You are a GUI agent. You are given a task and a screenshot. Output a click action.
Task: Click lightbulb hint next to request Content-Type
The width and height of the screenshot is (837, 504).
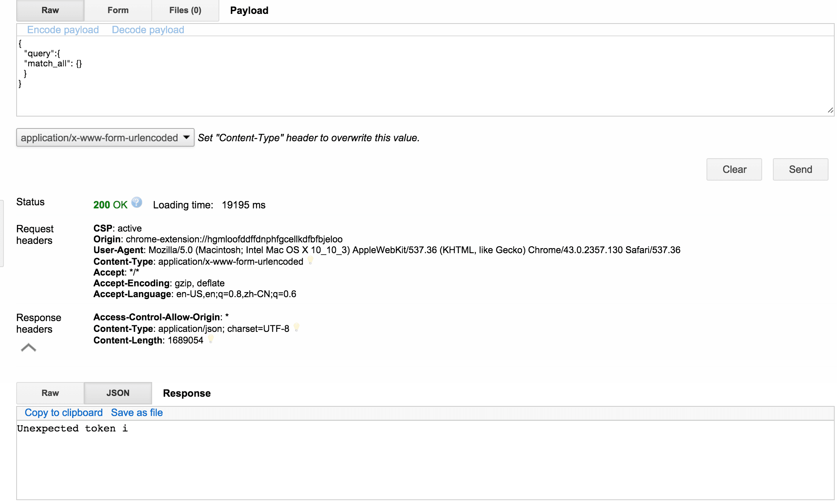tap(310, 261)
